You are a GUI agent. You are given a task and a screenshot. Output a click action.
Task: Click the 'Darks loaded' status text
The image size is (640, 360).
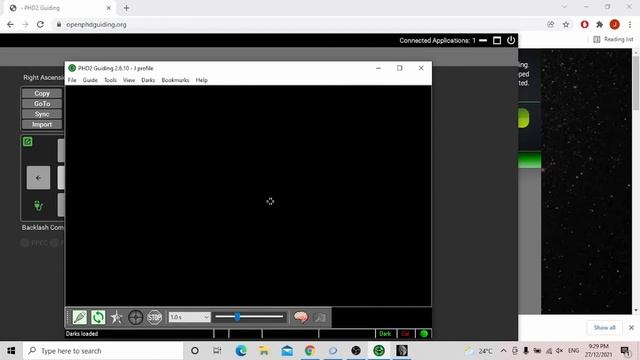click(x=82, y=334)
